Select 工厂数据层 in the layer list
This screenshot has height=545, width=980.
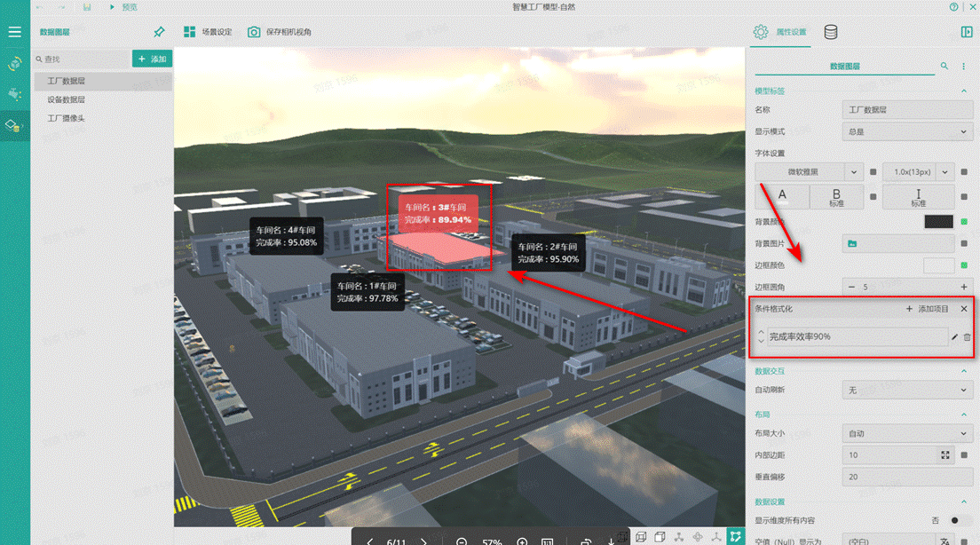coord(102,82)
